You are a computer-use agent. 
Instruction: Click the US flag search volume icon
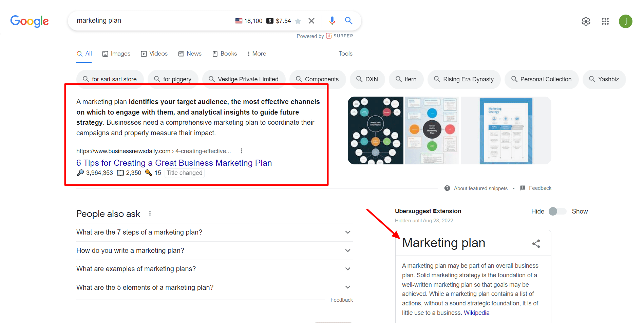pyautogui.click(x=239, y=21)
